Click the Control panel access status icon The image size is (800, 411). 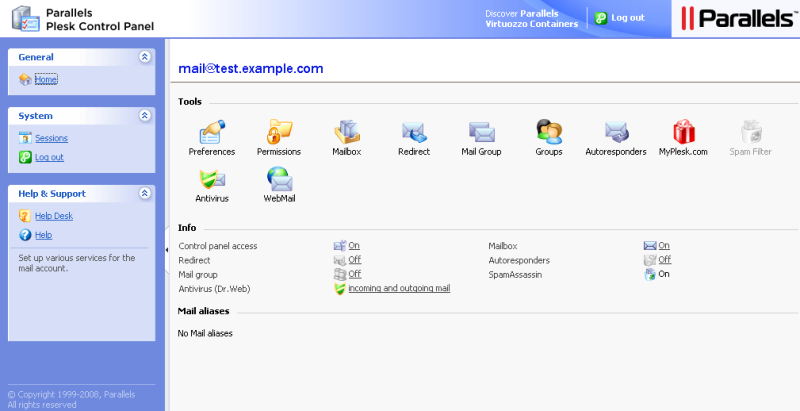[x=340, y=246]
